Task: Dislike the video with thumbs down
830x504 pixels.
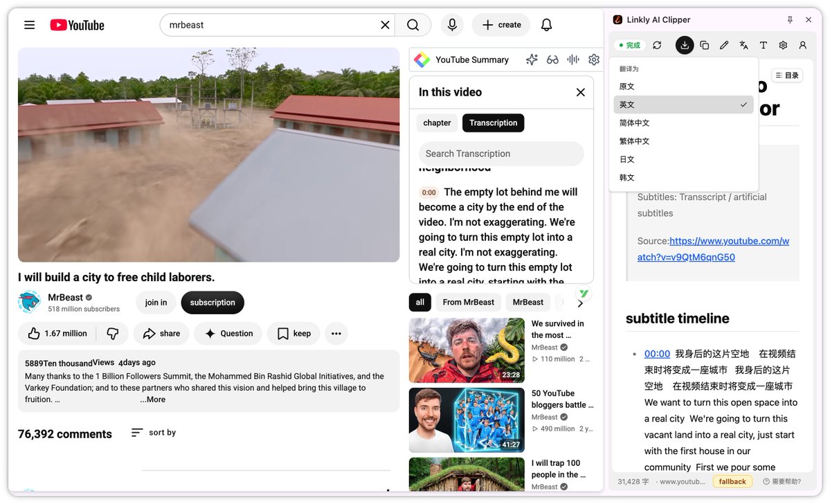Action: point(113,334)
